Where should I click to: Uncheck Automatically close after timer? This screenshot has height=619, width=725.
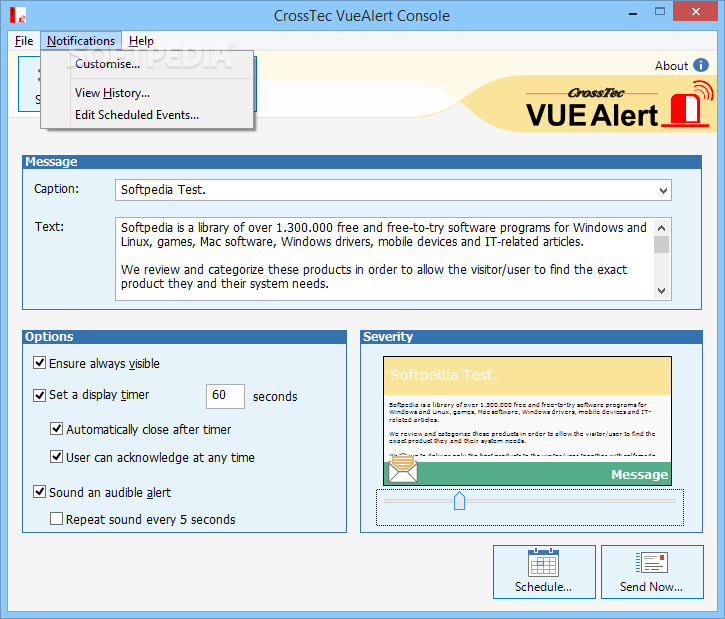(x=56, y=429)
